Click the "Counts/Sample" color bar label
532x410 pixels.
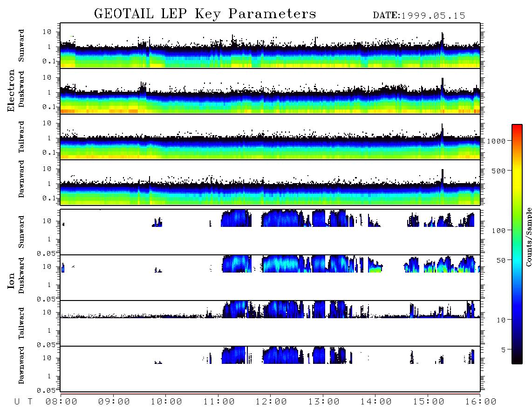[x=528, y=237]
